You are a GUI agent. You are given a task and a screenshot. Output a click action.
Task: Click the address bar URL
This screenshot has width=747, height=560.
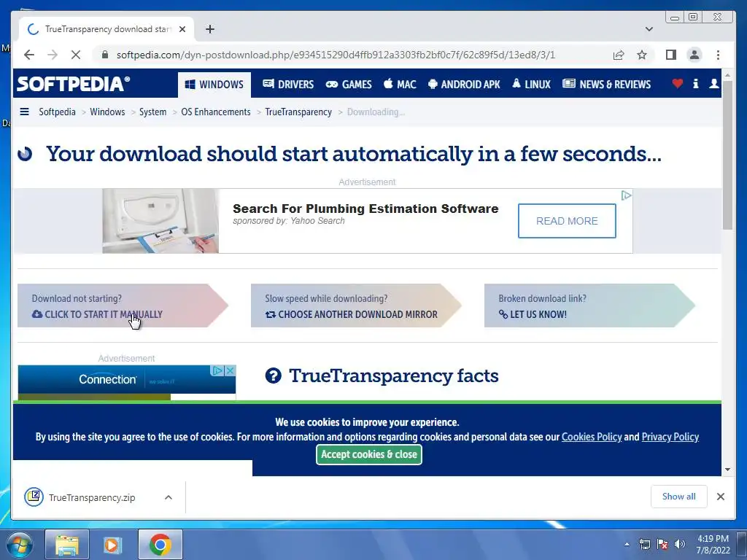pos(336,55)
